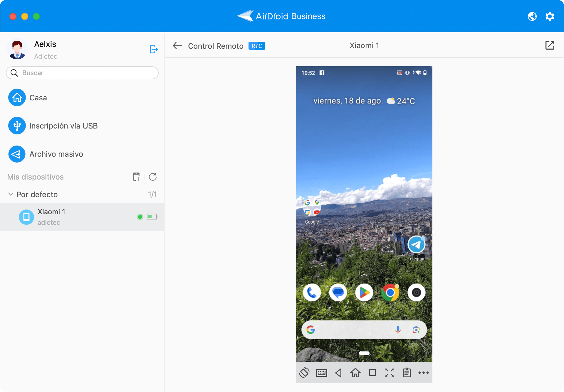Open the Archivo masivo section icon

pyautogui.click(x=17, y=154)
